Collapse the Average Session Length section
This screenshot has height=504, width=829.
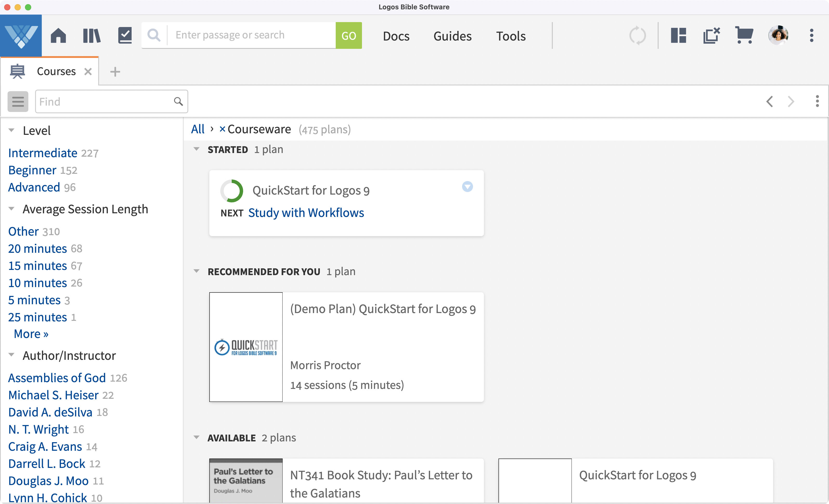tap(11, 209)
